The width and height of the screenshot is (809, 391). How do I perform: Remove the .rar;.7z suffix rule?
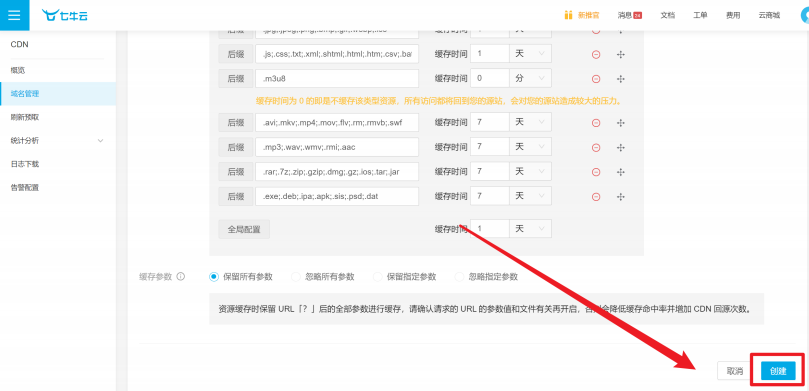tap(595, 172)
